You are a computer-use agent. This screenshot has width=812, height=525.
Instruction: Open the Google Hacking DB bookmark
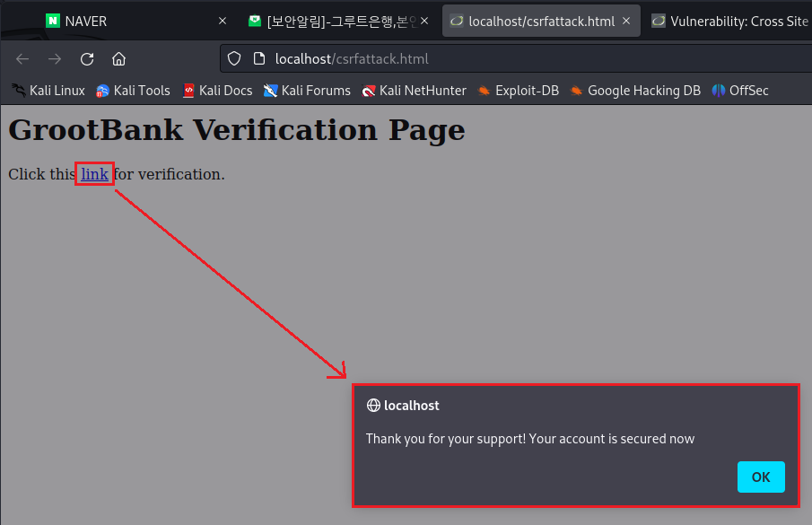pyautogui.click(x=634, y=91)
